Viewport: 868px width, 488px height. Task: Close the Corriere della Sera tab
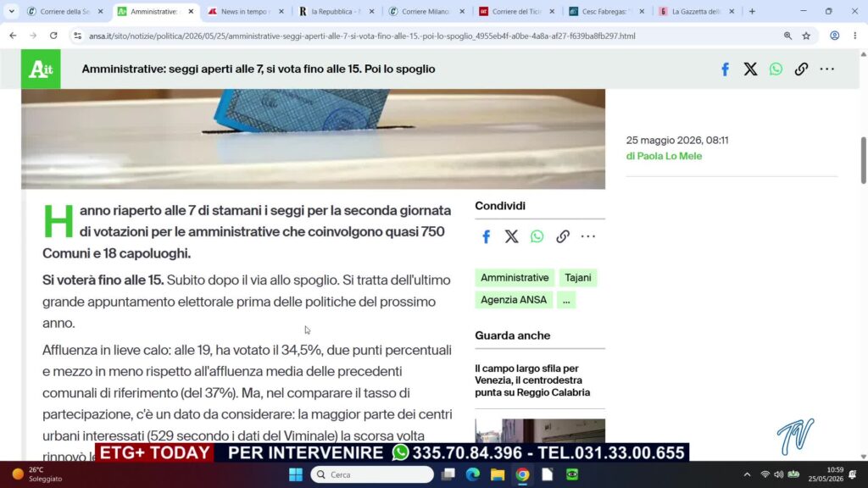pos(100,11)
